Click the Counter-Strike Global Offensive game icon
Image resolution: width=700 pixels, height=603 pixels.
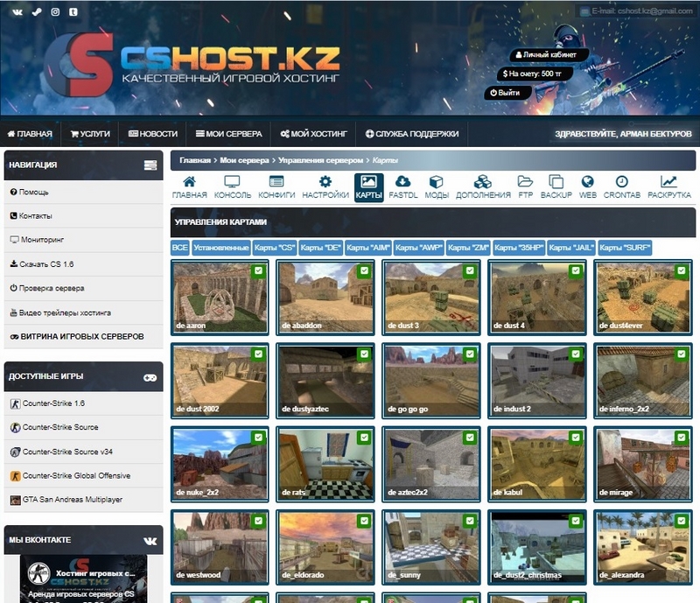pyautogui.click(x=15, y=476)
